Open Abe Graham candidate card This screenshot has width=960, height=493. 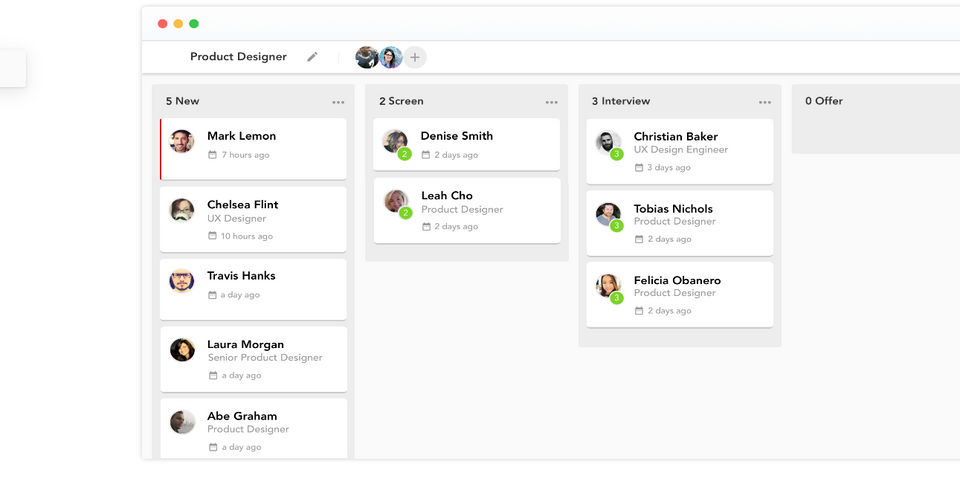253,429
